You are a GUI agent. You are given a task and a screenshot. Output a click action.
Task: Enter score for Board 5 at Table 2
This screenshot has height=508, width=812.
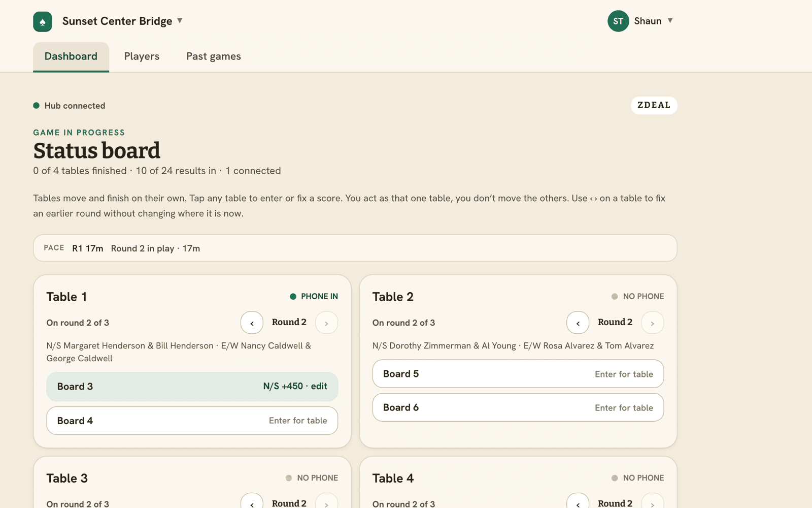518,374
